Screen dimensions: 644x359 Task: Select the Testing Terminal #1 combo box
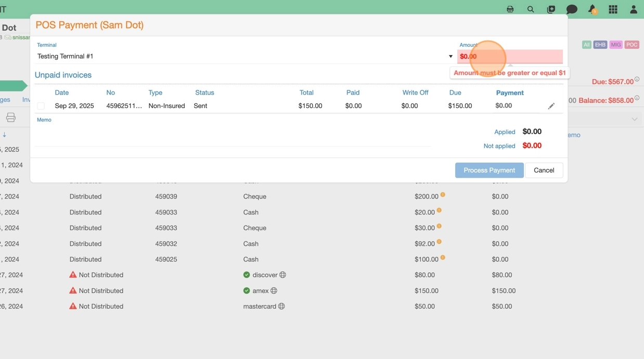click(239, 57)
